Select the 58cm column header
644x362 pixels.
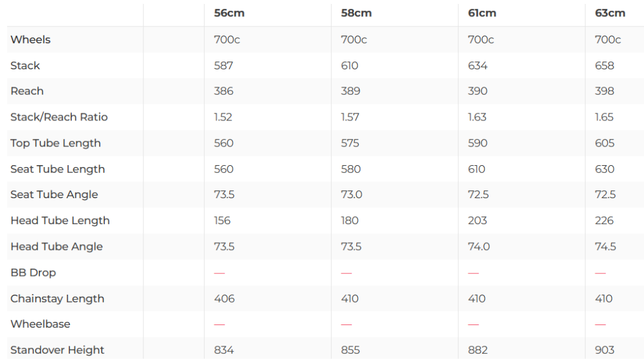coord(356,13)
